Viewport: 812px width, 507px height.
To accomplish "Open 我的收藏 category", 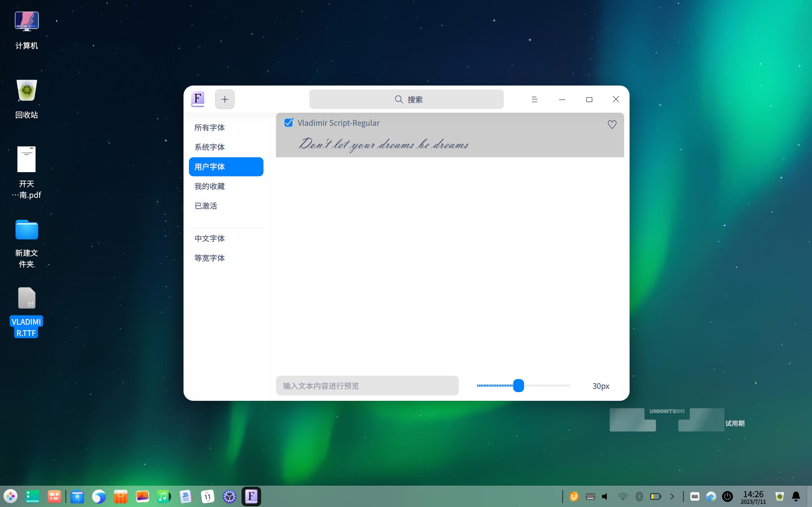I will pyautogui.click(x=210, y=186).
